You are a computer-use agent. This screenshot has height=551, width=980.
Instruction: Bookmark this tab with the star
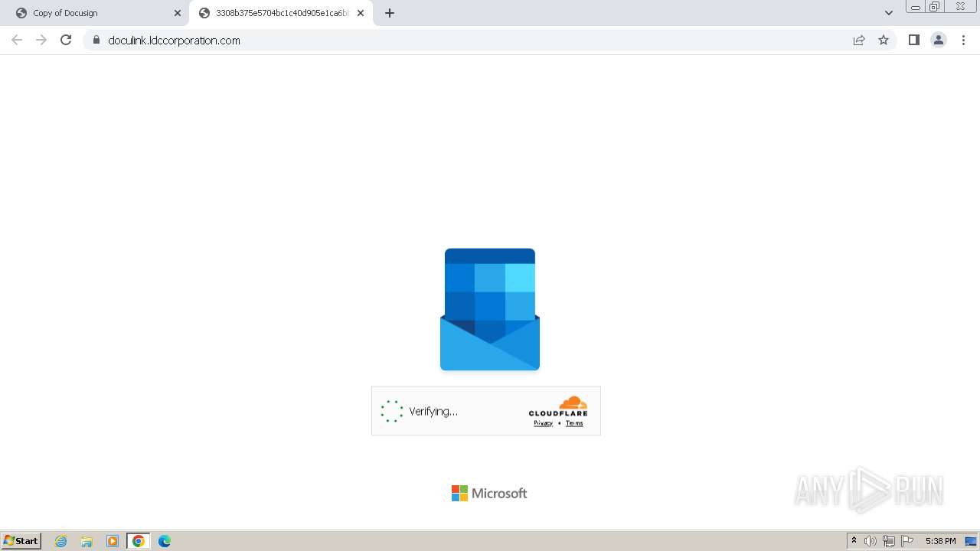tap(884, 40)
